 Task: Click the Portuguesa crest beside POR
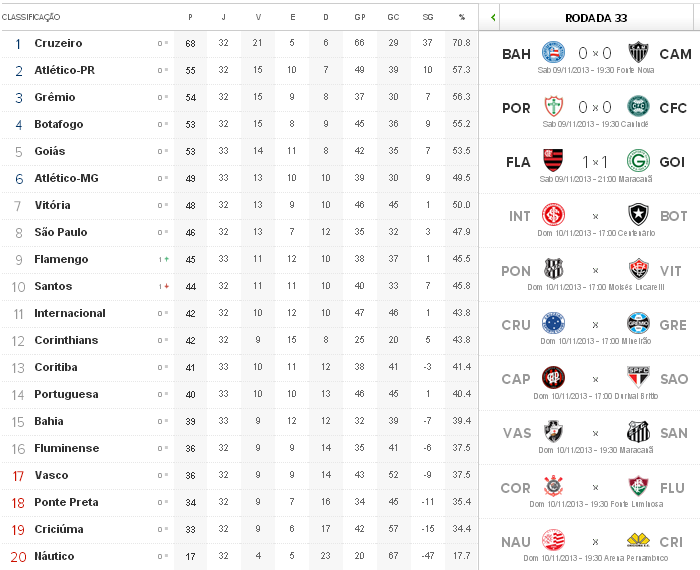click(x=552, y=106)
